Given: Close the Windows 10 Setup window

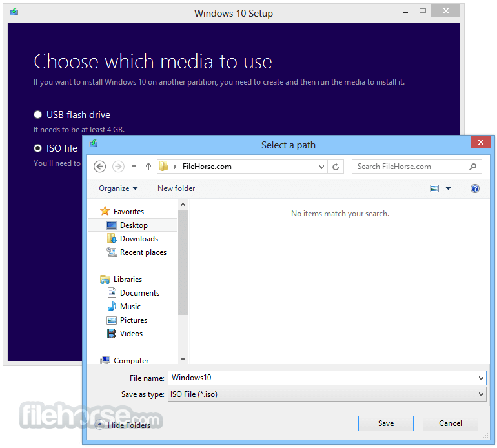Looking at the screenshot, I should [x=445, y=11].
